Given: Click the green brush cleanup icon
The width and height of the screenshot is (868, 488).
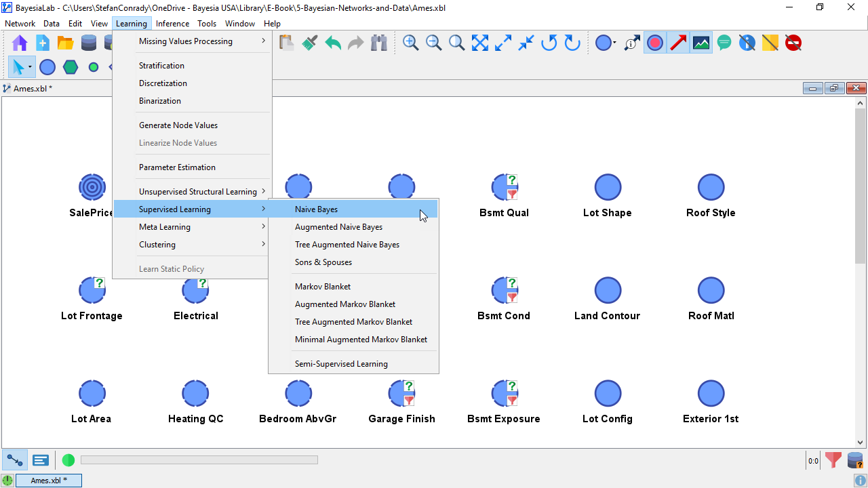Looking at the screenshot, I should coord(309,43).
